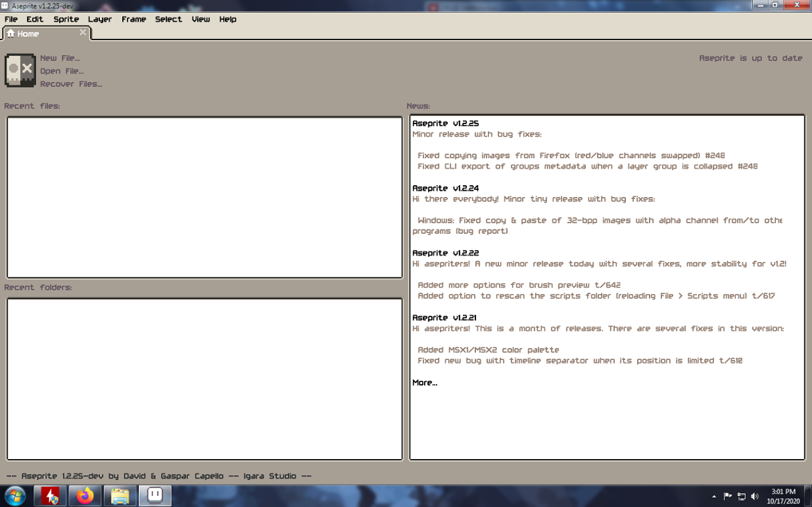This screenshot has height=507, width=812.
Task: Open the Sprite menu
Action: tap(66, 19)
